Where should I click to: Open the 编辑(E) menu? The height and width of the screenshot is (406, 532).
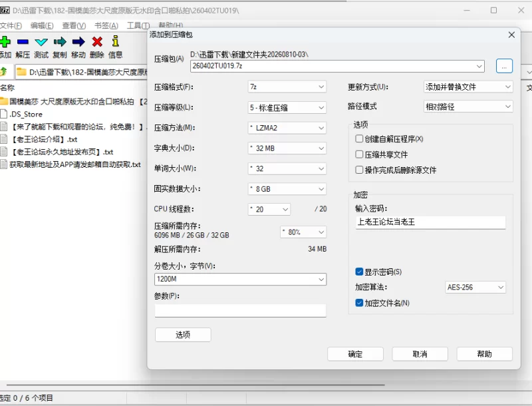tap(42, 25)
